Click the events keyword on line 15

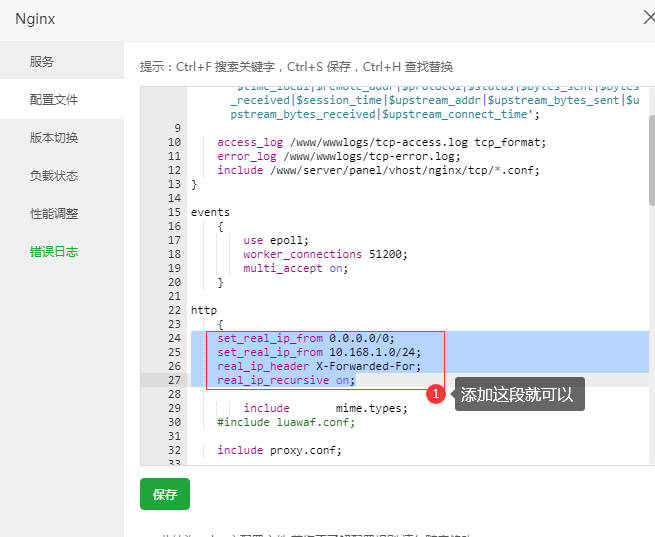click(210, 212)
